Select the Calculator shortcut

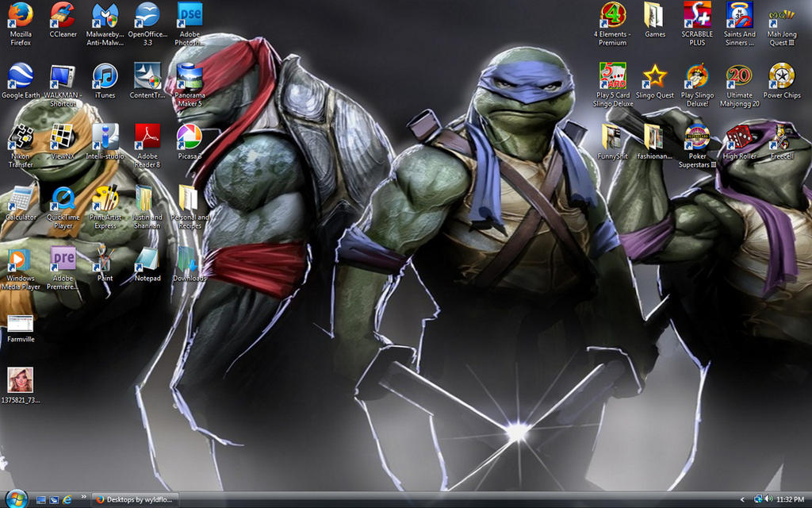[21, 198]
